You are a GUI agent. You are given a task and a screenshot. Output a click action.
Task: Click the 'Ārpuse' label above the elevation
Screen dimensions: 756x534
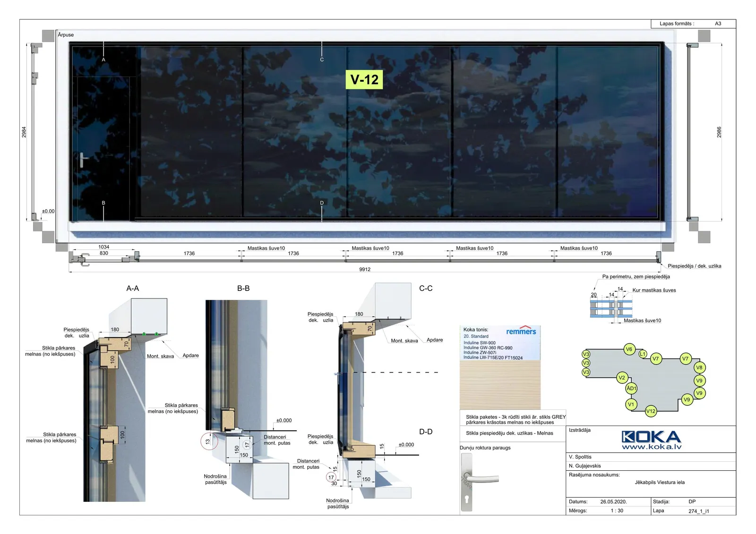click(66, 35)
